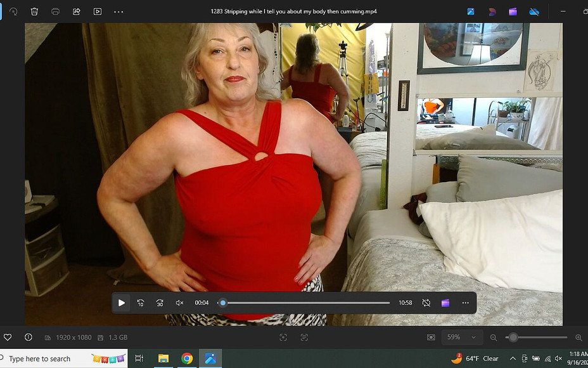Screen dimensions: 588x368
Task: Show hidden system tray icons
Action: pyautogui.click(x=513, y=358)
